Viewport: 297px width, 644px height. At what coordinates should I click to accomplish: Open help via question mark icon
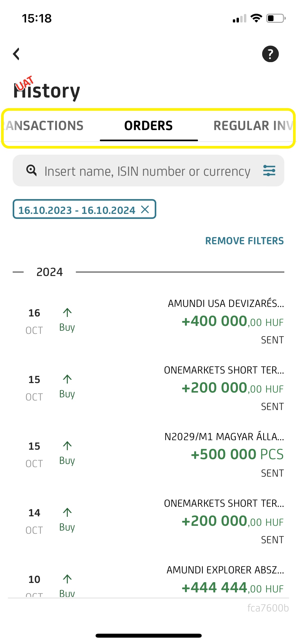(x=270, y=54)
